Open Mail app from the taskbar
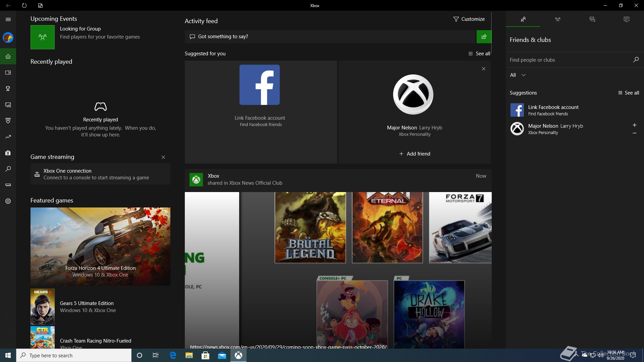Viewport: 644px width, 362px height. pyautogui.click(x=222, y=355)
